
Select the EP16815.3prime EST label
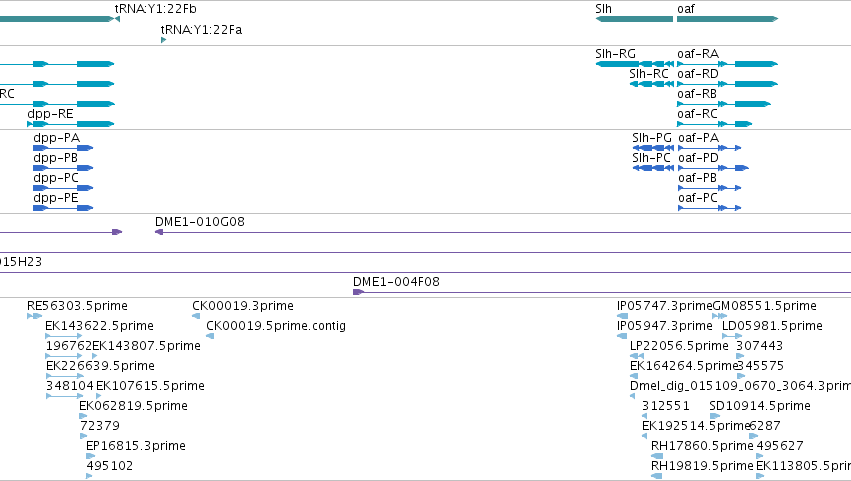point(136,446)
